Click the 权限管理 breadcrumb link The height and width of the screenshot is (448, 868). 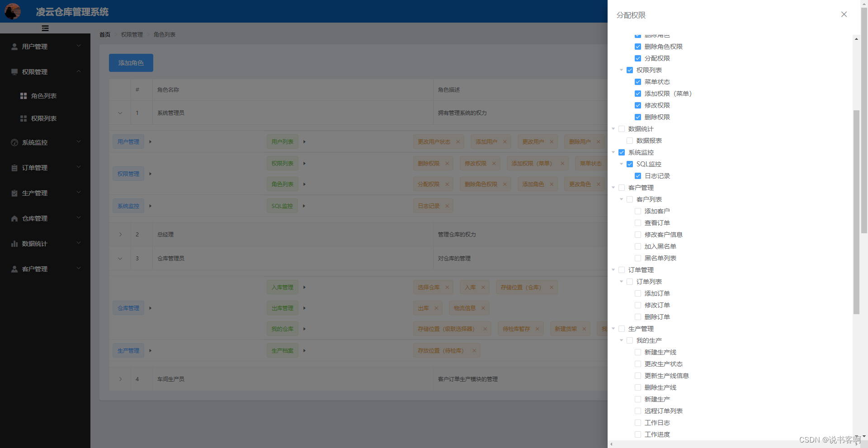pyautogui.click(x=132, y=35)
